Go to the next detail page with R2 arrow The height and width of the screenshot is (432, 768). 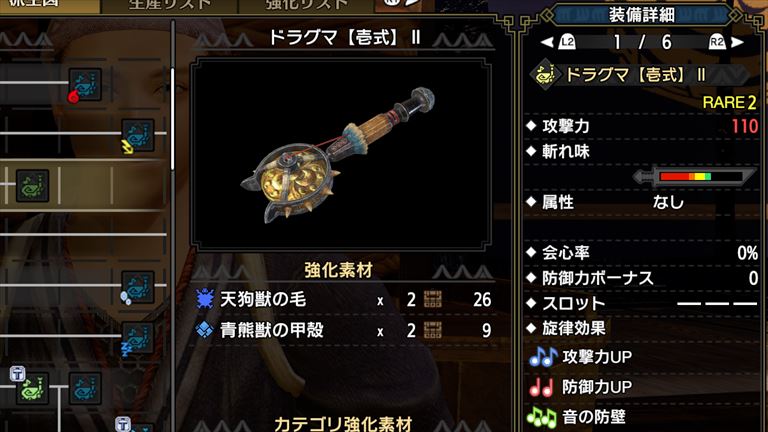tap(726, 42)
